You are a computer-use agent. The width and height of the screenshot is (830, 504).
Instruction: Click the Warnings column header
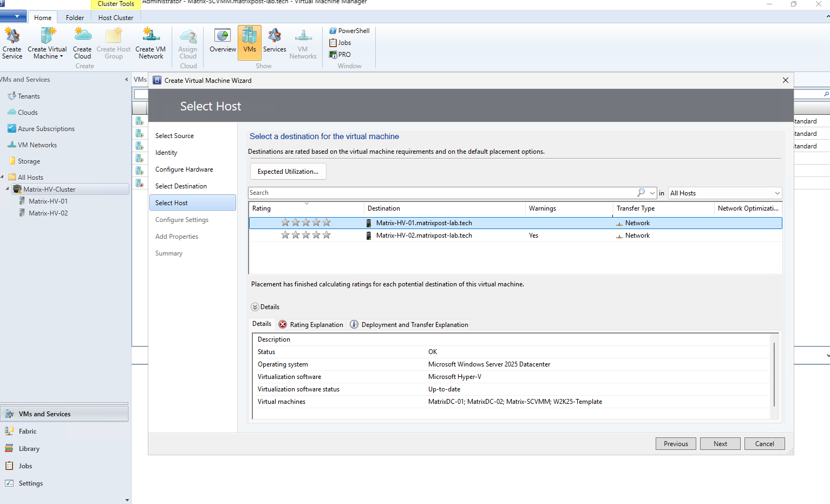569,208
